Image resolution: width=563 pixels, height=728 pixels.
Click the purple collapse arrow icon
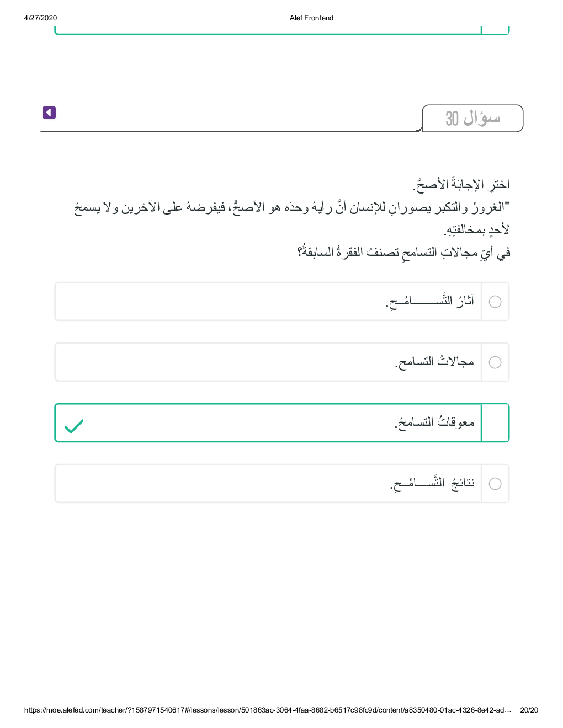coord(49,113)
